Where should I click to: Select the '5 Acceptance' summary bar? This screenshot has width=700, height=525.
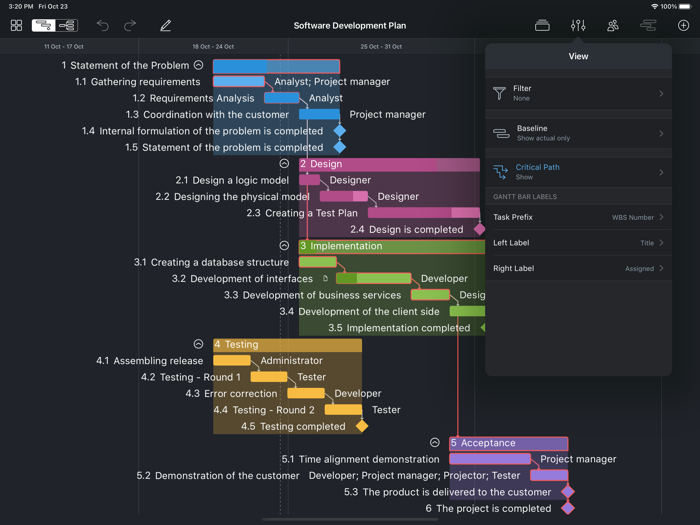tap(508, 443)
